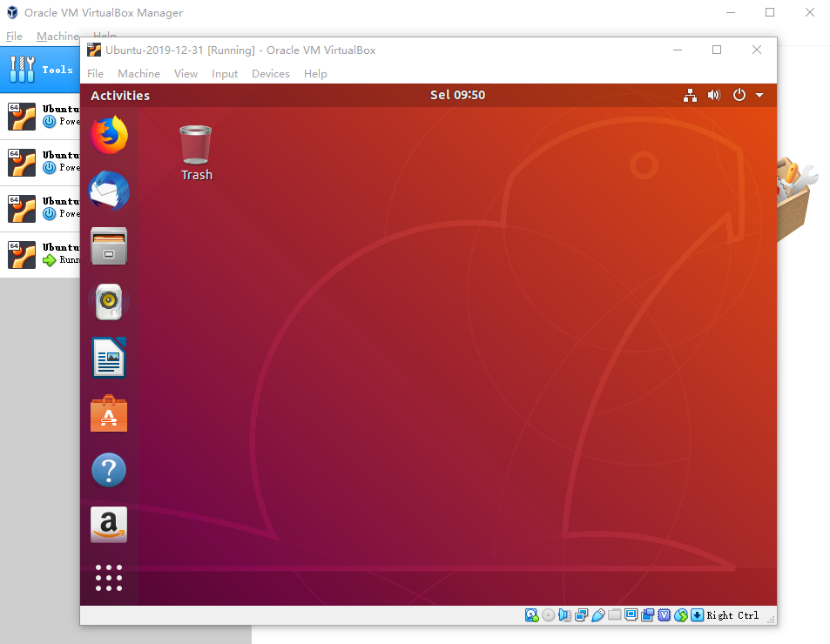
Task: Close the VirtualBox Manager window
Action: point(810,12)
